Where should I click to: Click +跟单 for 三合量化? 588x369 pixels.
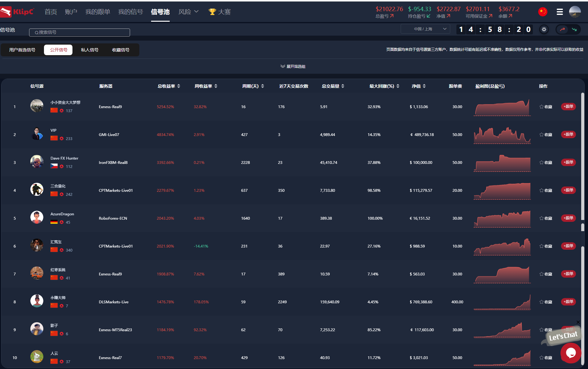[568, 190]
